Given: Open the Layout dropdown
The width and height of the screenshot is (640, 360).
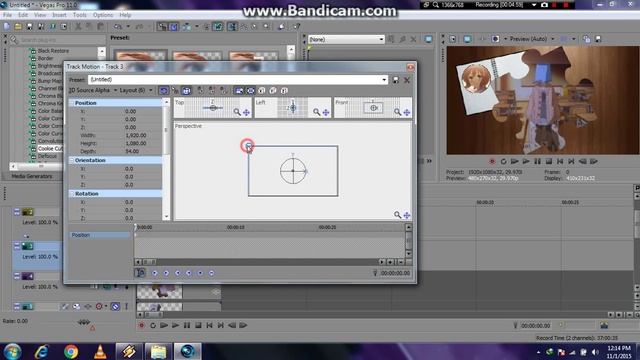Looking at the screenshot, I should [x=136, y=90].
